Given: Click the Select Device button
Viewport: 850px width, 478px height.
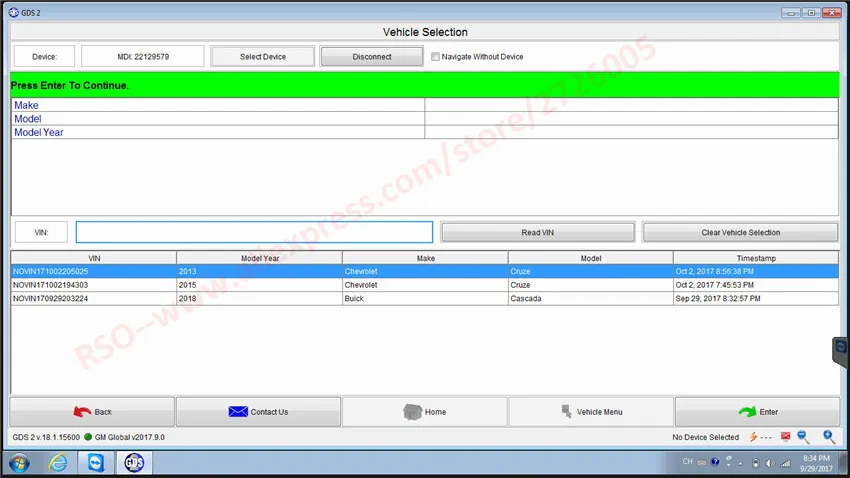Looking at the screenshot, I should (263, 56).
